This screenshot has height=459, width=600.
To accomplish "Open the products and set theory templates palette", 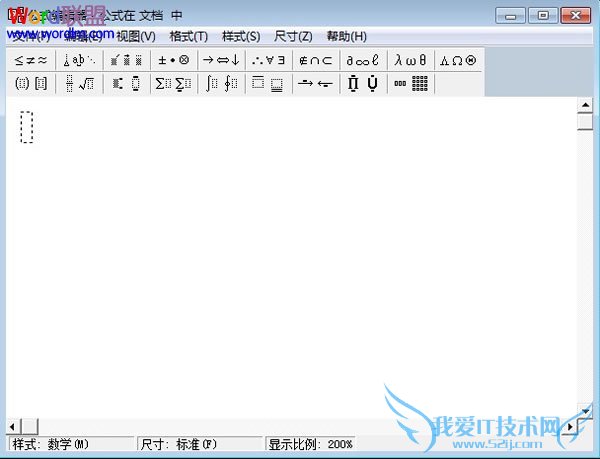I will [364, 83].
